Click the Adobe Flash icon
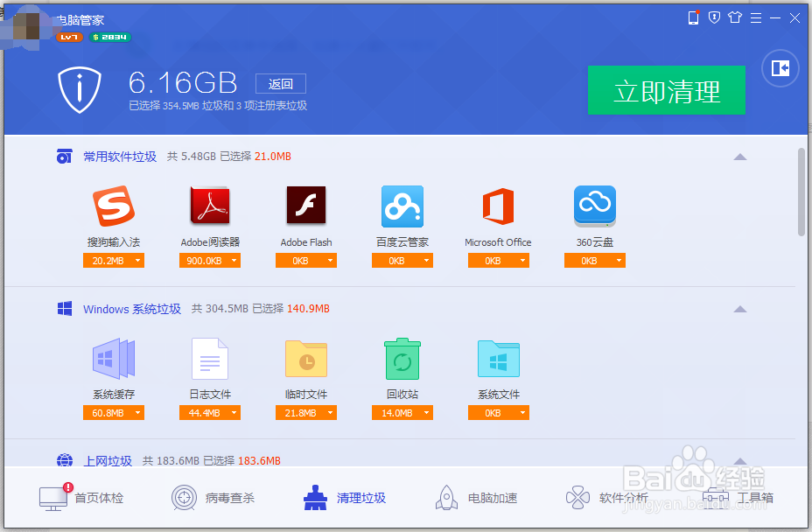The height and width of the screenshot is (532, 812). point(306,205)
